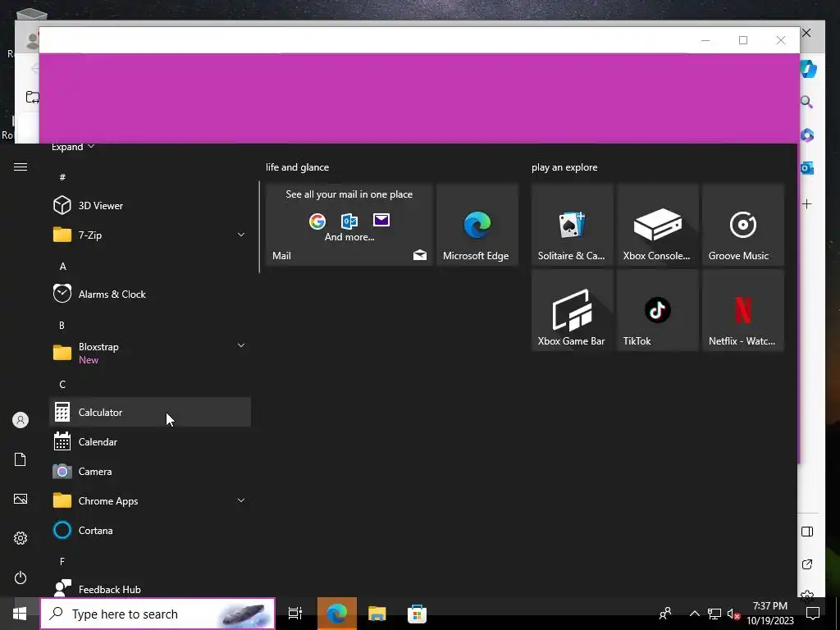Click the Power button icon
This screenshot has width=840, height=630.
point(21,577)
